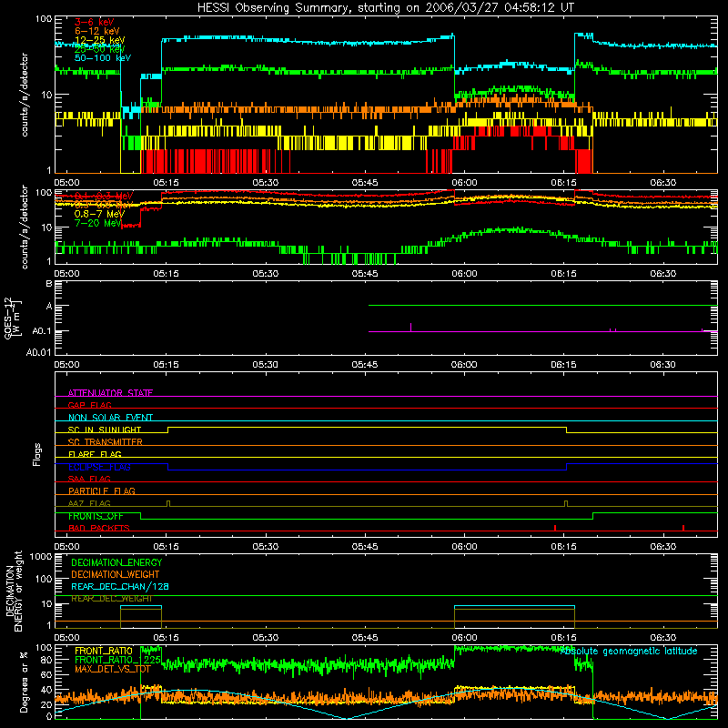Select the NON_SOLAR_EVENT flag label
The image size is (728, 728).
pos(110,418)
